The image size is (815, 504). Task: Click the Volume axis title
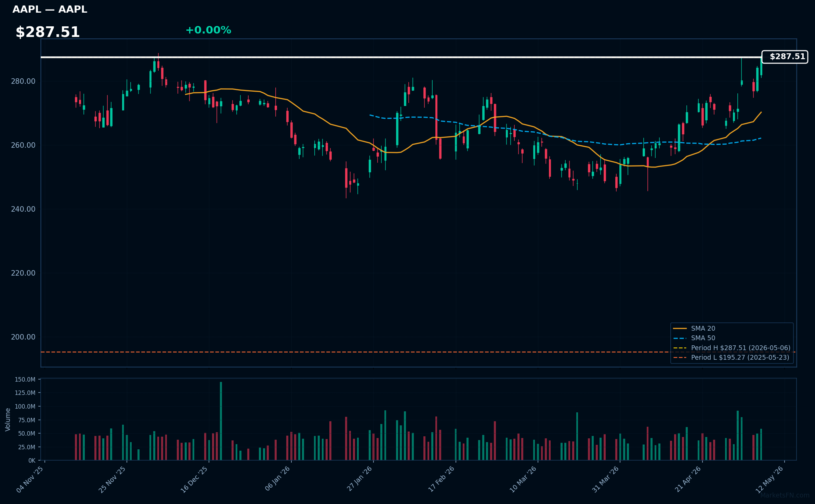pyautogui.click(x=8, y=420)
